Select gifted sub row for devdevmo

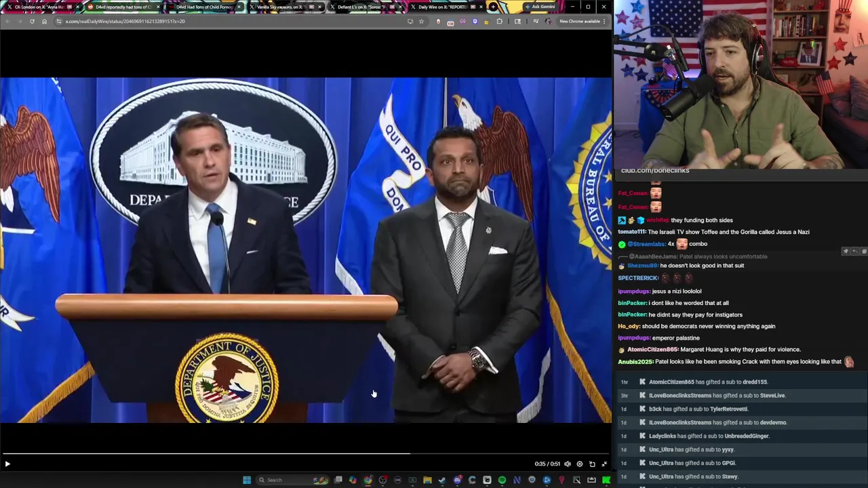pos(743,422)
